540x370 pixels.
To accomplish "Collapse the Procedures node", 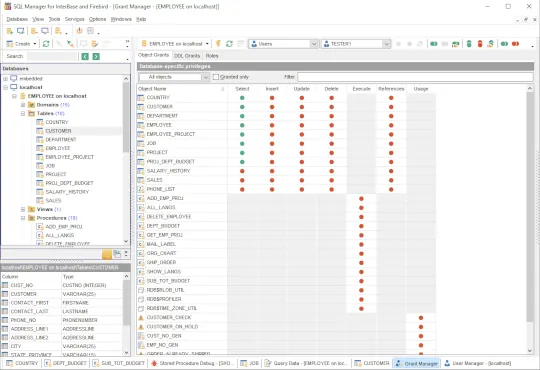I will [23, 218].
